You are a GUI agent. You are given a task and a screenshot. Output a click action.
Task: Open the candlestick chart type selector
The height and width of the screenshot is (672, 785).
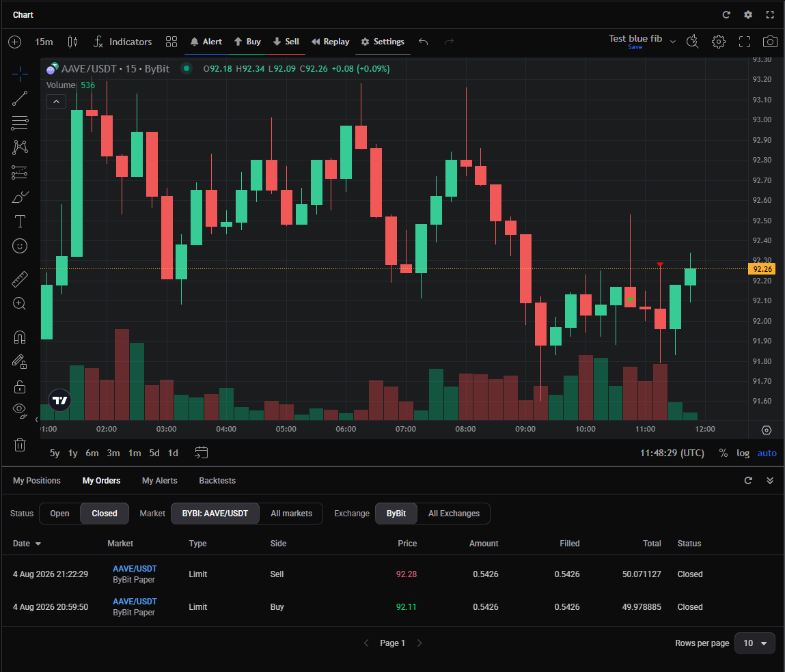click(72, 42)
